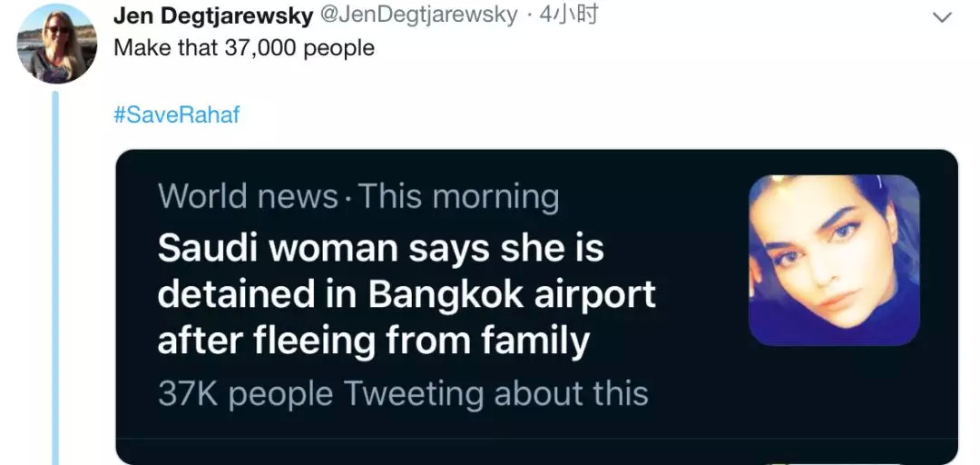
Task: Click the 'This morning' card time label
Action: [459, 197]
